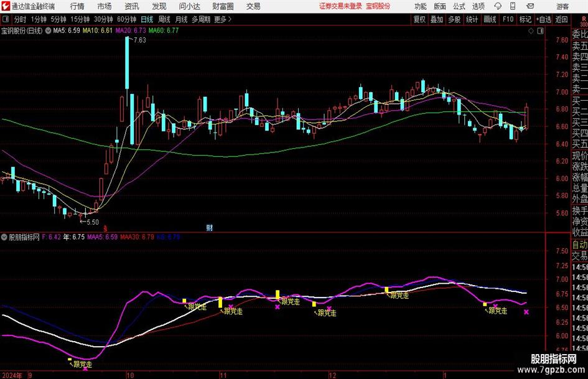Viewport: 588px width, 379px height.
Task: Open the mail envelope icon
Action: point(530,6)
